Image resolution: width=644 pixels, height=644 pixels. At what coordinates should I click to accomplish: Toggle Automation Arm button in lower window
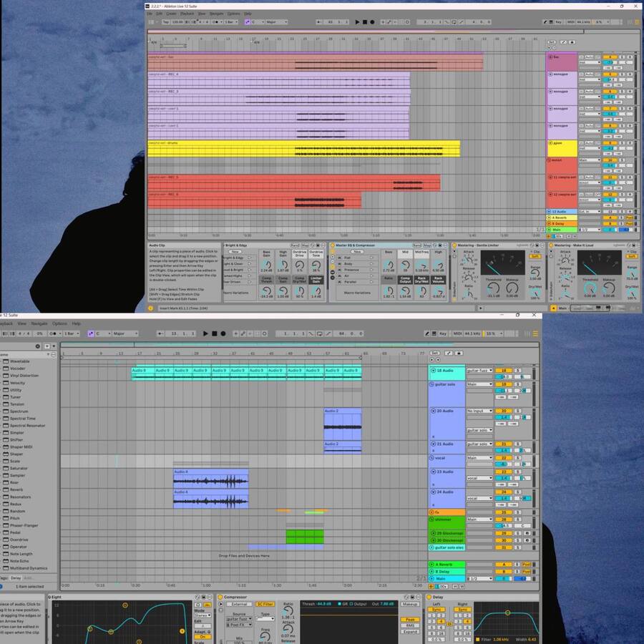(x=243, y=333)
